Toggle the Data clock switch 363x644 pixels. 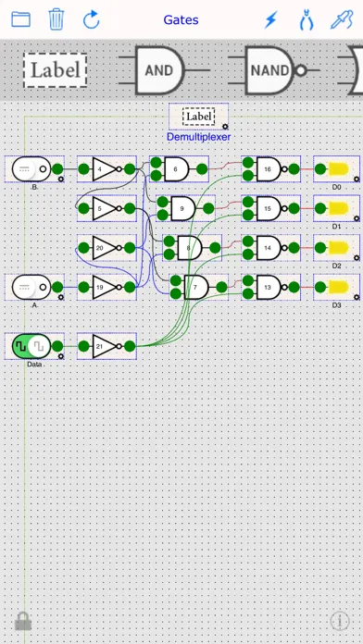31,346
